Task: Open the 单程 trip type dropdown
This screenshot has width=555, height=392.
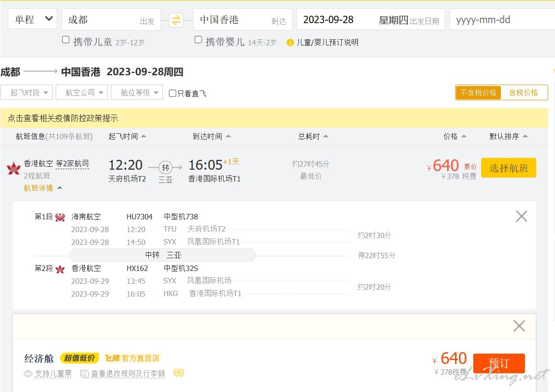Action: (x=32, y=19)
